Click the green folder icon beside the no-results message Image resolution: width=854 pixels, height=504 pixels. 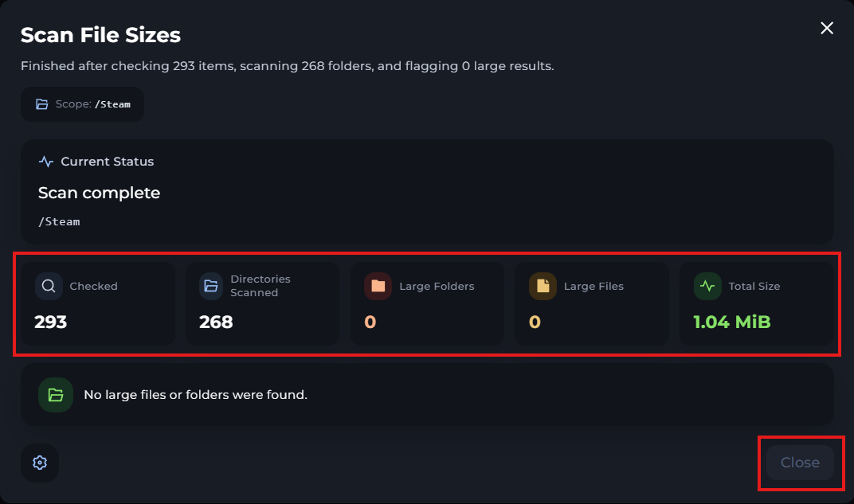pos(56,395)
